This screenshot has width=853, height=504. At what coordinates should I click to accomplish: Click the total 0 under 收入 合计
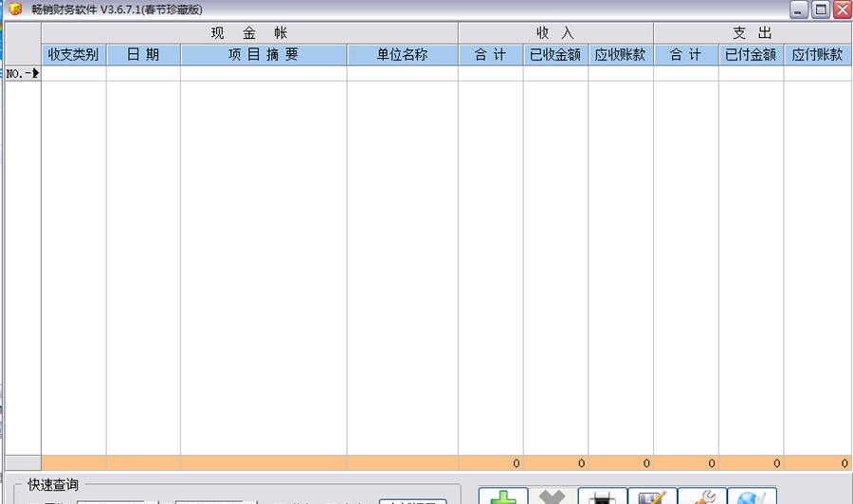[x=491, y=463]
